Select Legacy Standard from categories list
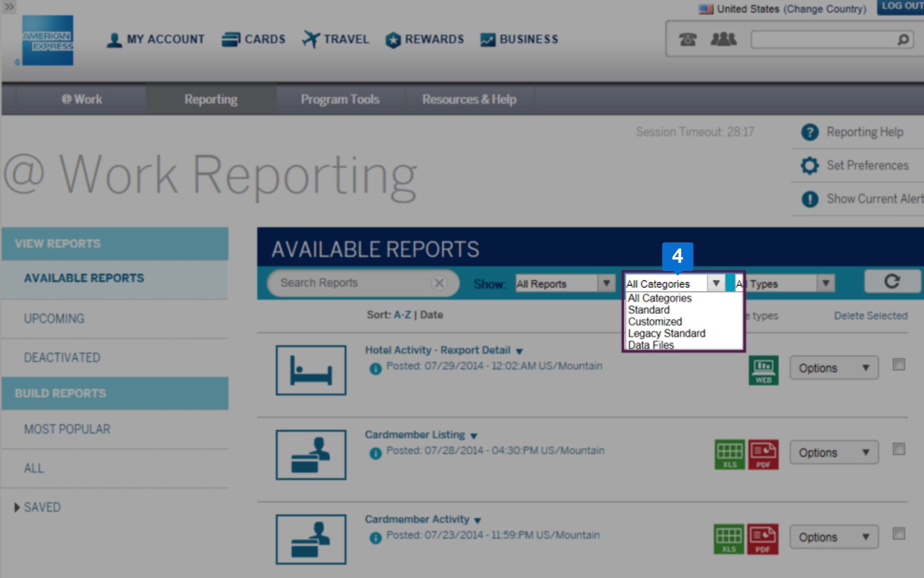924x578 pixels. (666, 333)
